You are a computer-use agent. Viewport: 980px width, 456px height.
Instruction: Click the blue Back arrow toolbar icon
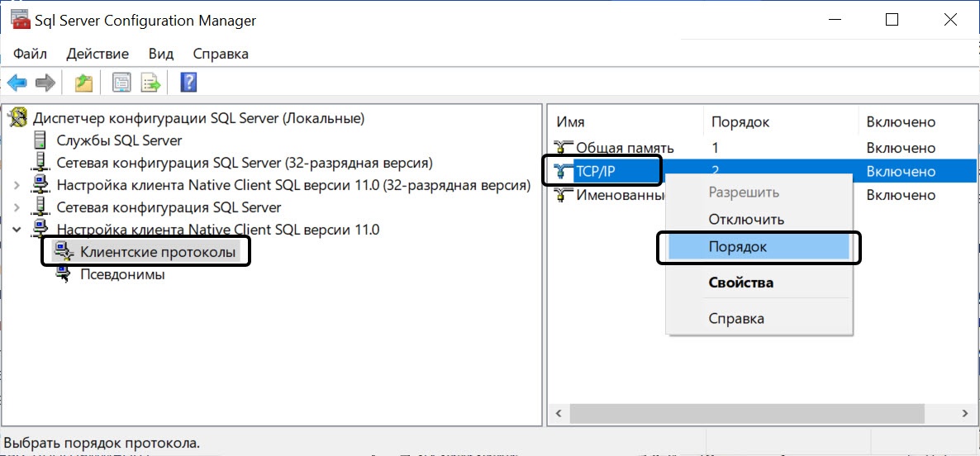coord(17,82)
